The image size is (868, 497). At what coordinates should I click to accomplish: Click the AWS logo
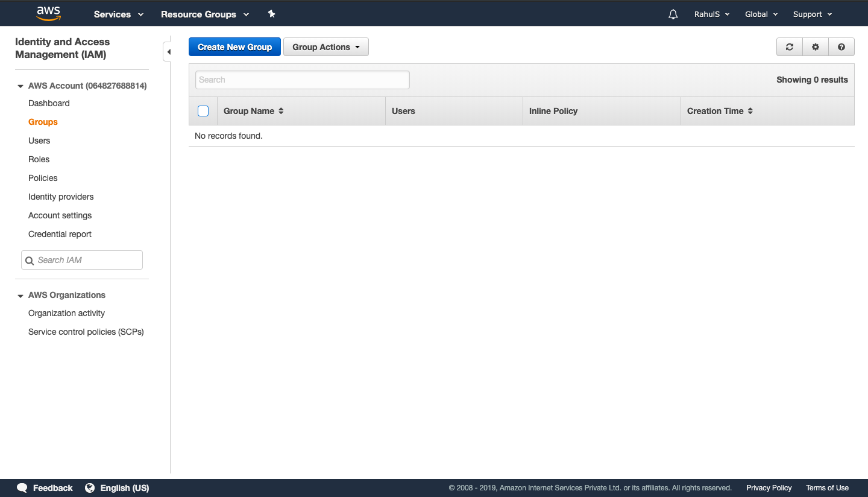tap(48, 13)
